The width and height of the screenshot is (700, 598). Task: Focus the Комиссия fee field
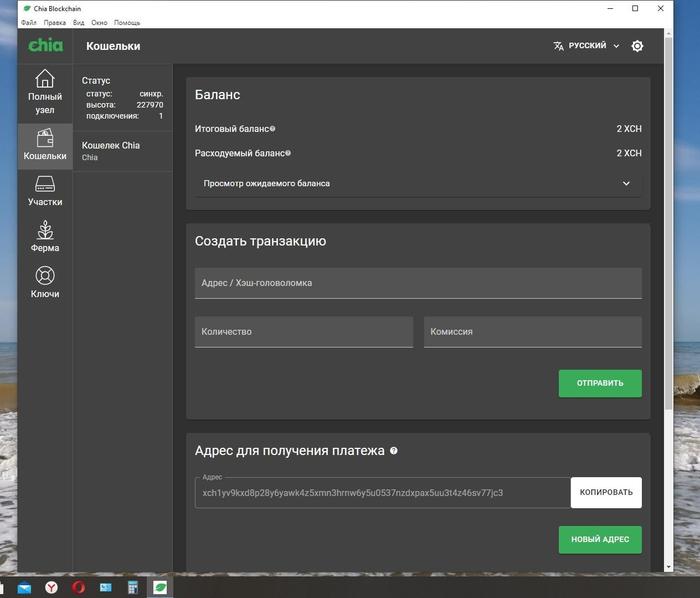click(533, 332)
